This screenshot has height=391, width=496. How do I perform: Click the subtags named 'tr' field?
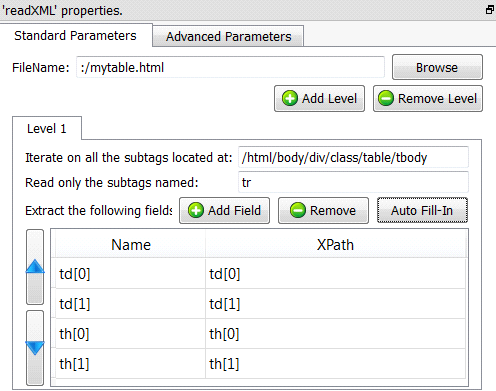[353, 182]
